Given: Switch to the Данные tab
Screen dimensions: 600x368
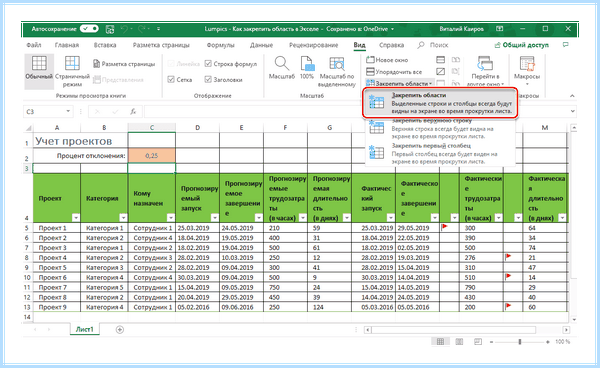Looking at the screenshot, I should (261, 45).
